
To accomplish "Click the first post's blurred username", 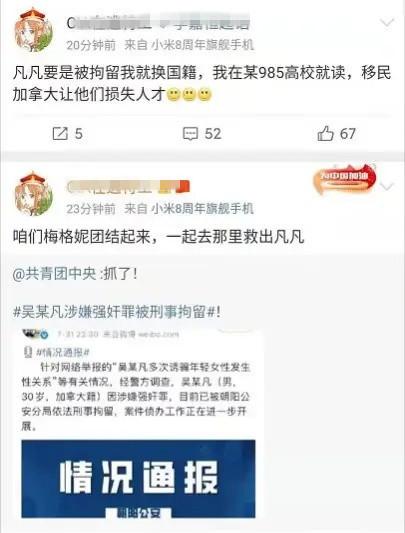I will click(x=158, y=23).
